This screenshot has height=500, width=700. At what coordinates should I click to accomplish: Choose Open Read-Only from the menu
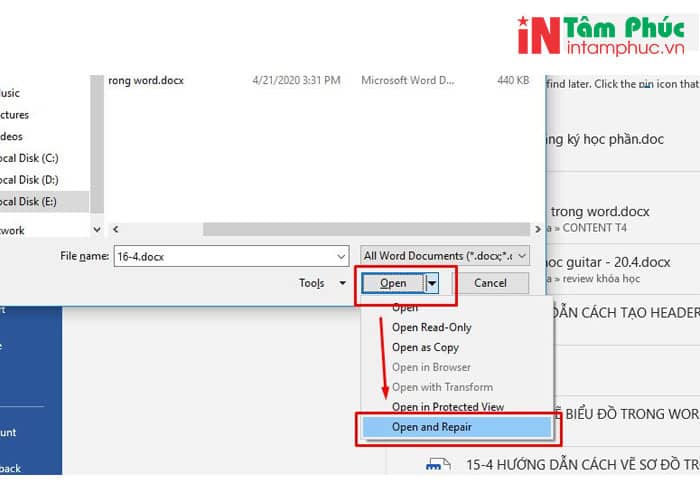pyautogui.click(x=431, y=327)
